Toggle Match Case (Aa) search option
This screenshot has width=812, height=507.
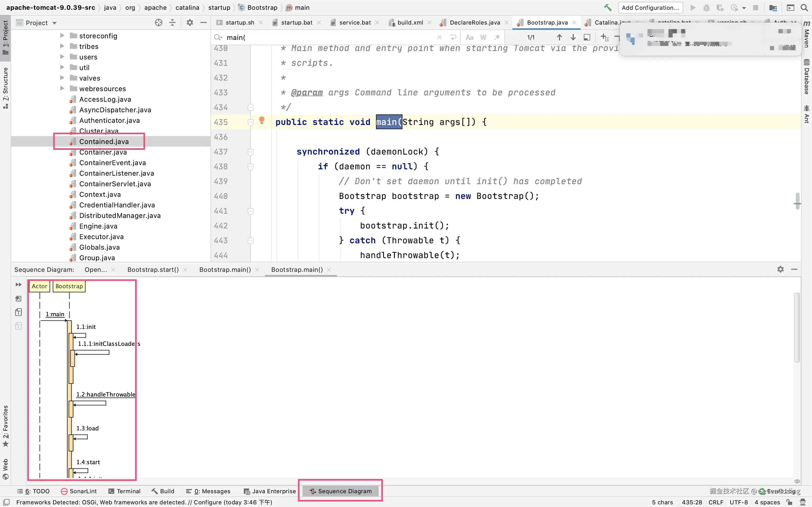click(x=469, y=37)
